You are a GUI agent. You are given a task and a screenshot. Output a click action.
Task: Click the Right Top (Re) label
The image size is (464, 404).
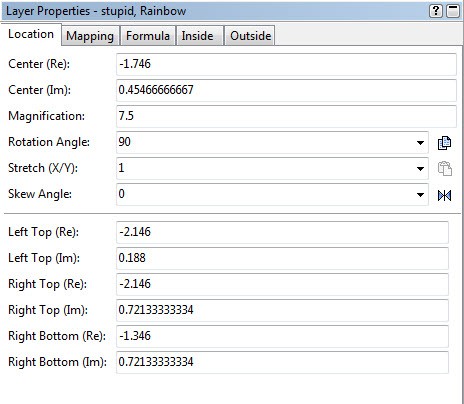47,284
